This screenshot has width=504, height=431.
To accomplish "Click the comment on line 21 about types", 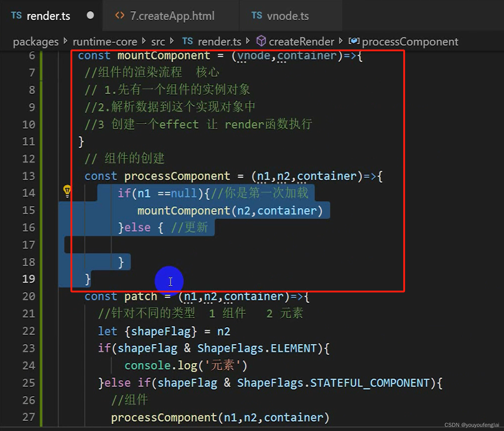I will click(201, 314).
